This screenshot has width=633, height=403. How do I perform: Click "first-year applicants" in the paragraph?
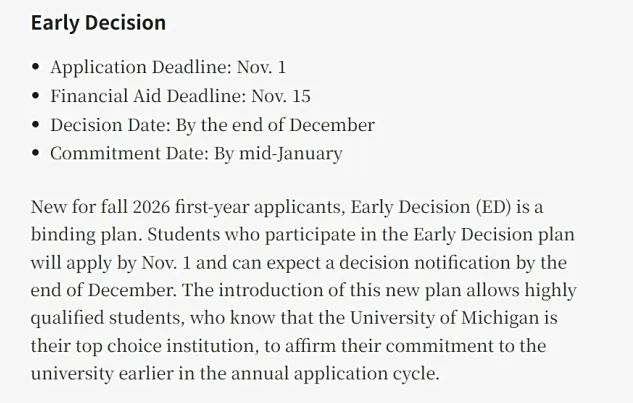[260, 208]
